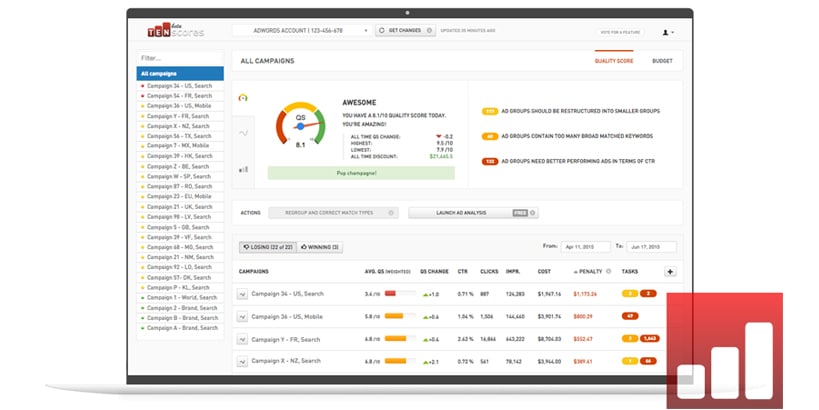Expand chart for Campaign X - NZ, Search row
Image resolution: width=819 pixels, height=410 pixels.
pos(242,361)
